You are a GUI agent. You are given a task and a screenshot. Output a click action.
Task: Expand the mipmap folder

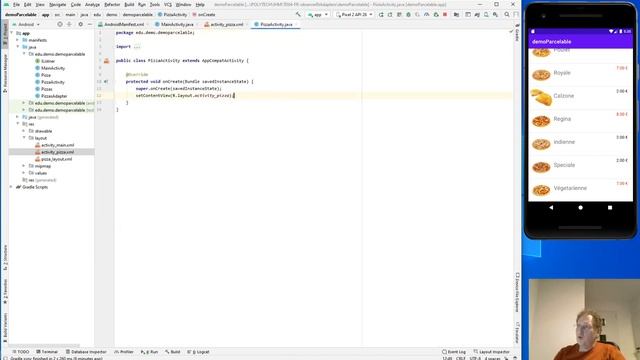click(24, 166)
